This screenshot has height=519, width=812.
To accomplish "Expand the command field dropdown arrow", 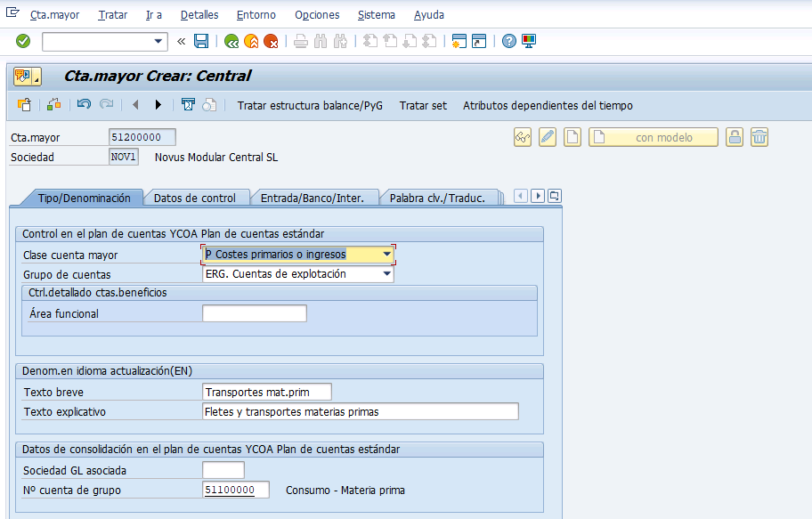I will tap(158, 42).
